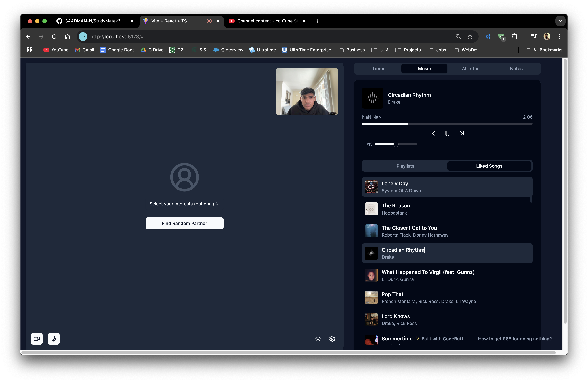The width and height of the screenshot is (588, 382).
Task: Open settings with the gear icon
Action: [332, 339]
